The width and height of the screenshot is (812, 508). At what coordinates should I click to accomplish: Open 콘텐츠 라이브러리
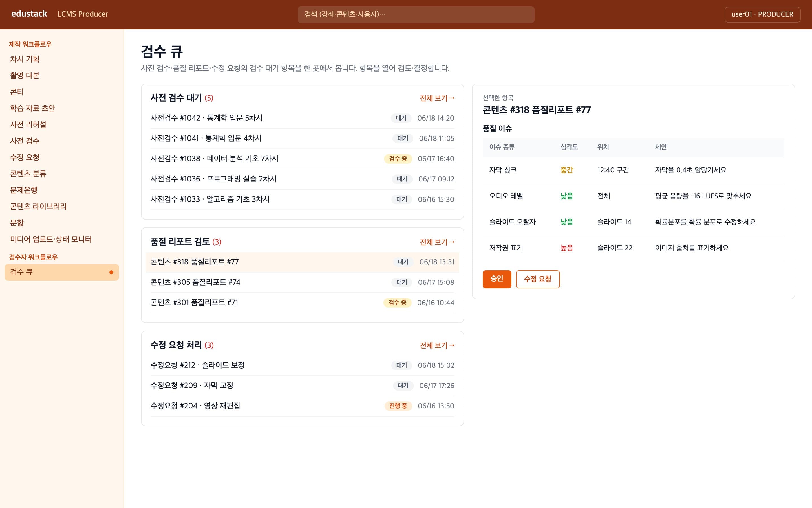pyautogui.click(x=62, y=206)
